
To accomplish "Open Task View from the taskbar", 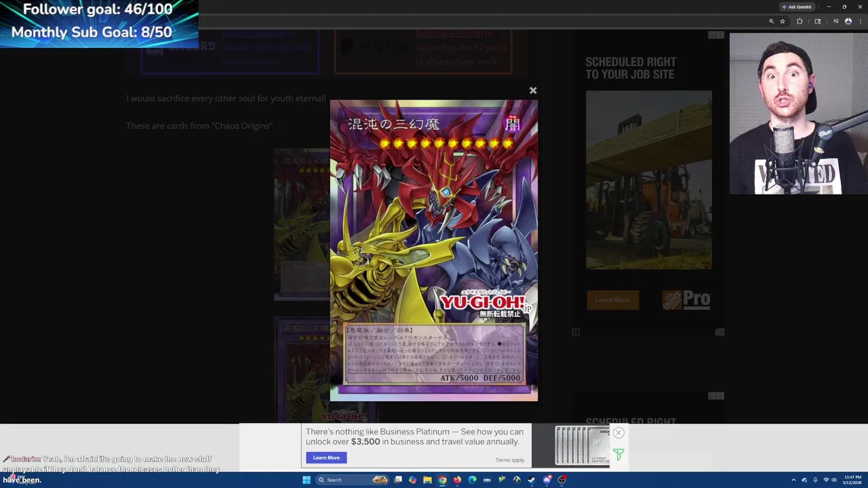I will click(398, 480).
